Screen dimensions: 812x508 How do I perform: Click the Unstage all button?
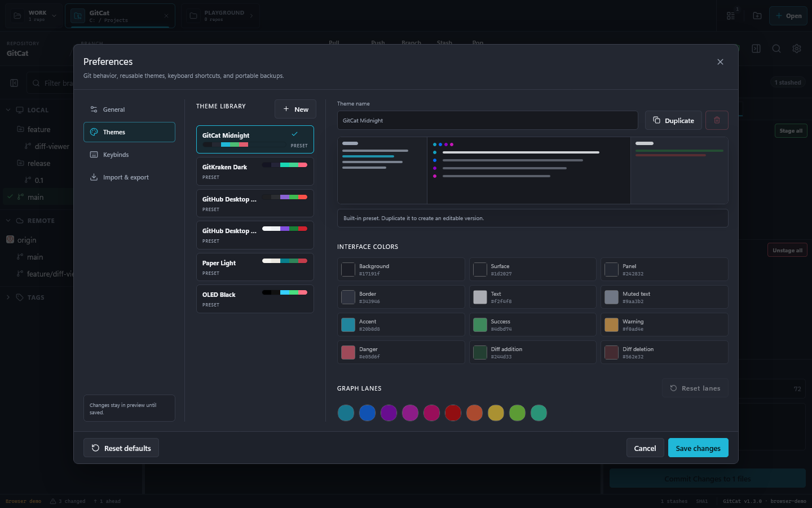[x=787, y=250]
